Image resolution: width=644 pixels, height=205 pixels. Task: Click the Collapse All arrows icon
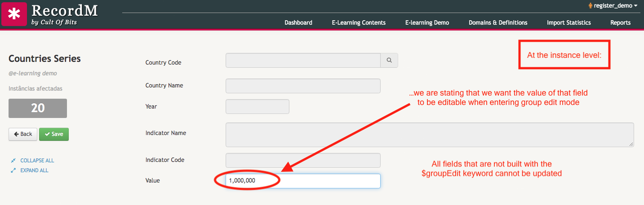[13, 161]
